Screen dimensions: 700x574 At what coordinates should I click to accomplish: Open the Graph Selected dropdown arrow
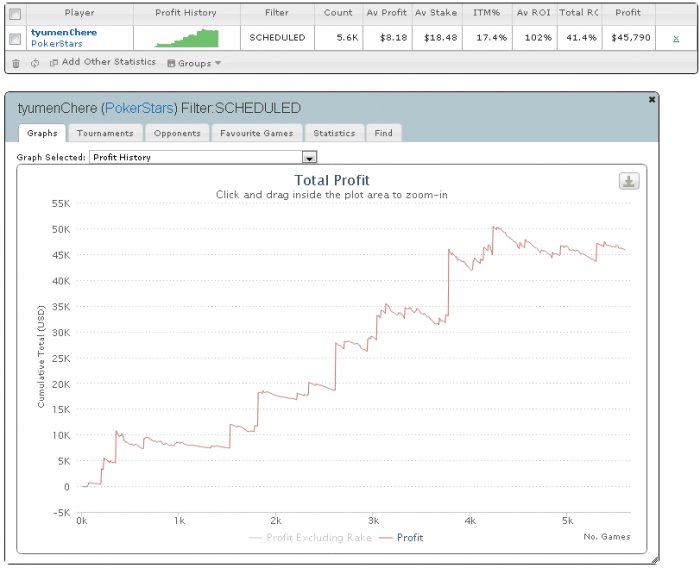[x=309, y=158]
